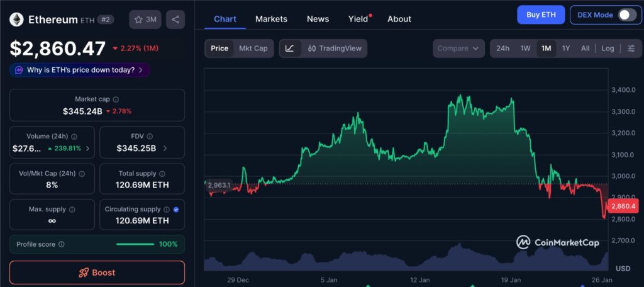Click the #2 rank badge
The image size is (644, 287).
pos(106,20)
